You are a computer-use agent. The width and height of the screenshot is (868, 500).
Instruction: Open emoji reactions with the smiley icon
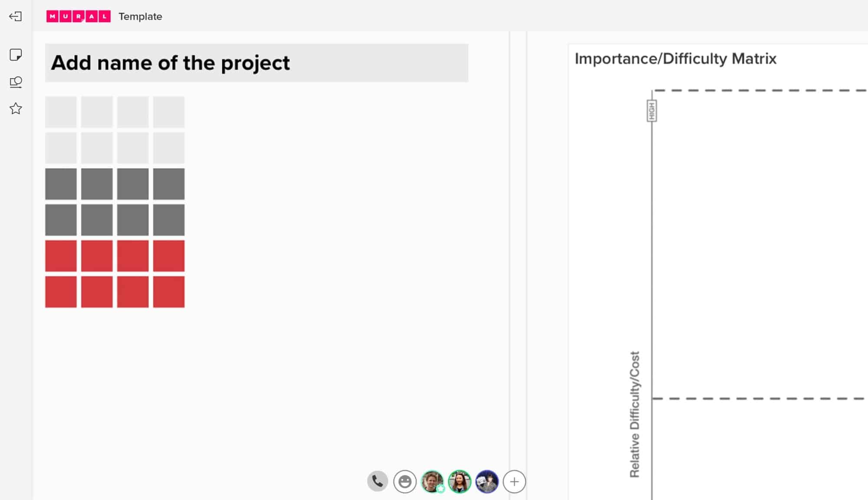(x=405, y=481)
